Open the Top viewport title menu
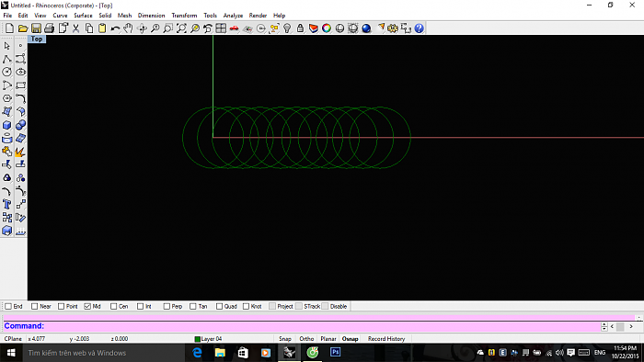 coord(37,39)
